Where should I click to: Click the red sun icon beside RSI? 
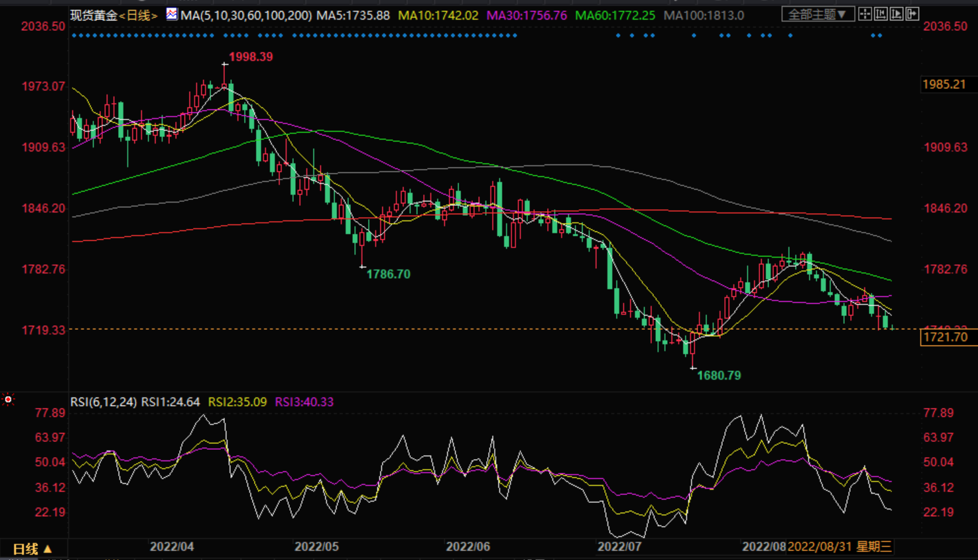pos(9,399)
